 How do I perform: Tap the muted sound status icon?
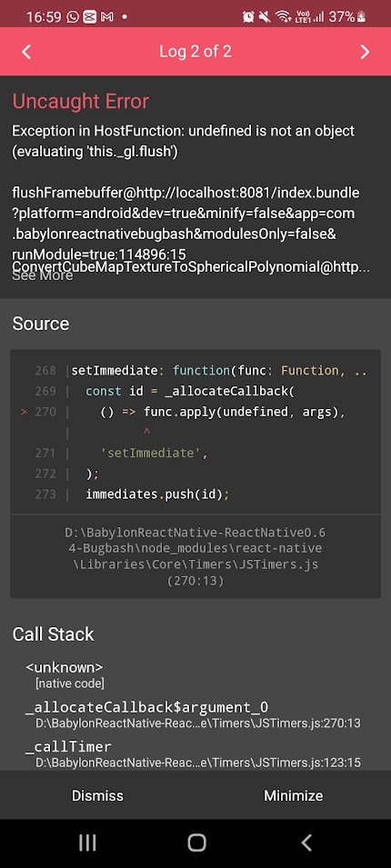tap(266, 16)
